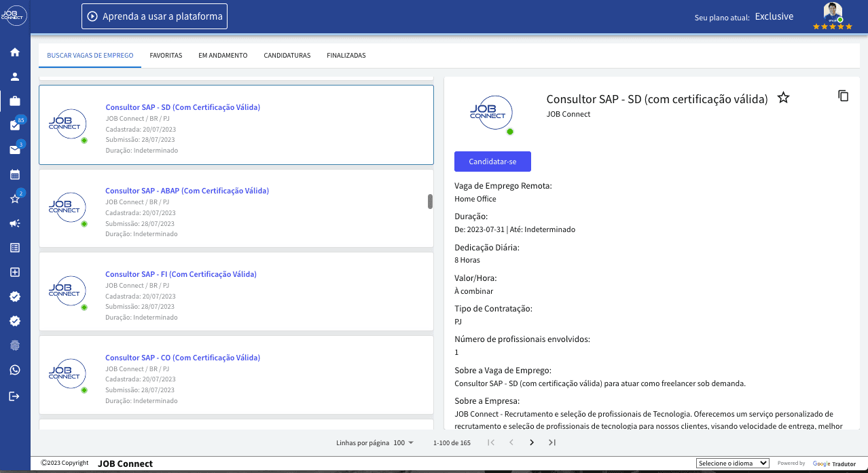Screen dimensions: 868x473
Task: Switch to the Em Andamento tab
Action: [223, 56]
